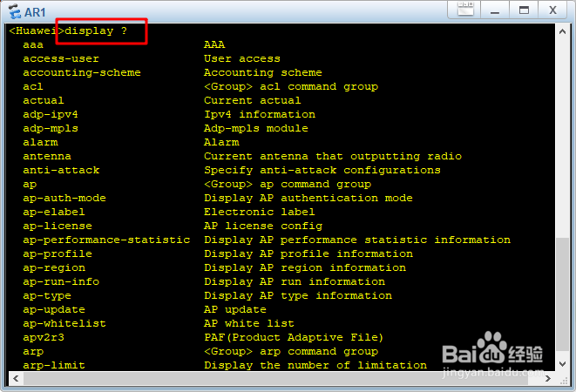Click the vertical scrollbar thumb
The width and height of the screenshot is (576, 392).
(562, 294)
